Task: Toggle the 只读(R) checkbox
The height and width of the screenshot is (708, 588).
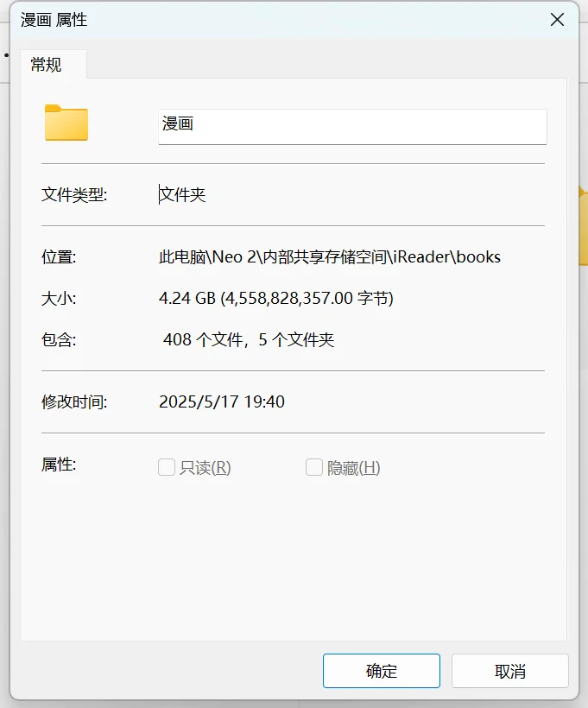Action: coord(167,467)
